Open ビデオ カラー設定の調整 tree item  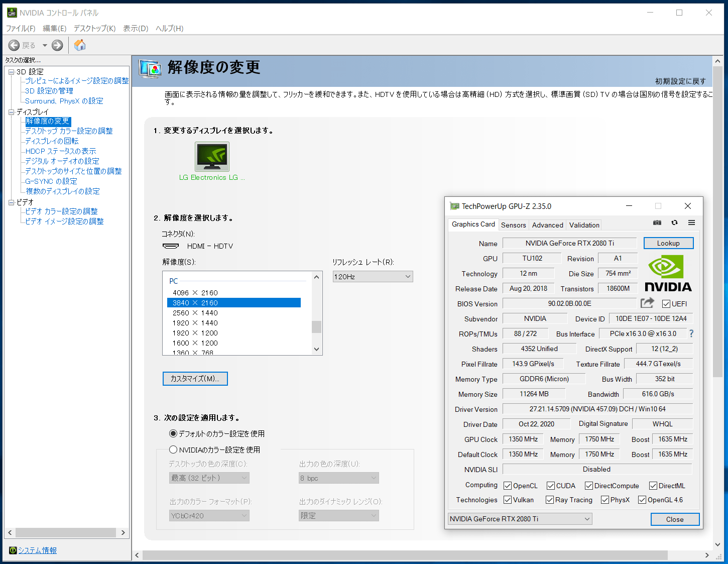(62, 211)
